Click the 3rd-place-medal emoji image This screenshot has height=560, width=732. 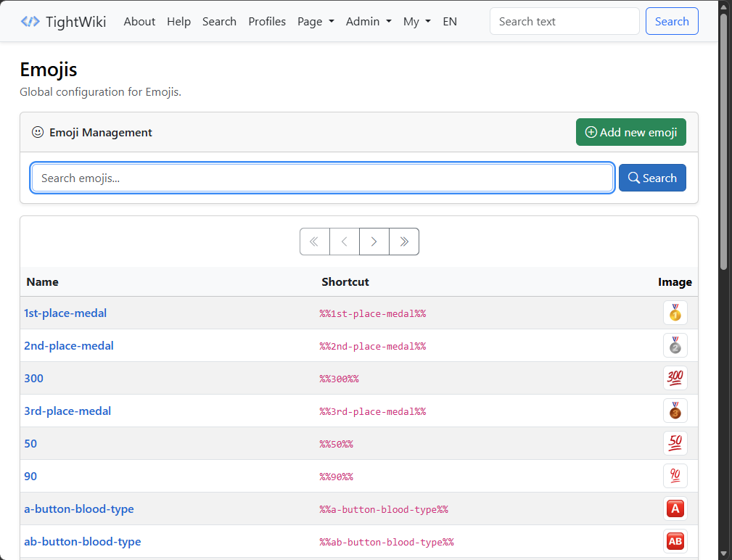(x=675, y=411)
